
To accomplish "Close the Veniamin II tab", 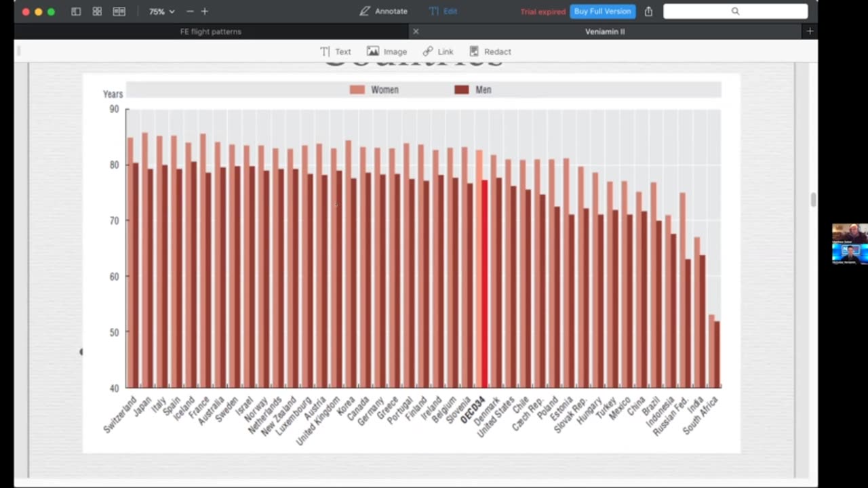I will pos(416,31).
